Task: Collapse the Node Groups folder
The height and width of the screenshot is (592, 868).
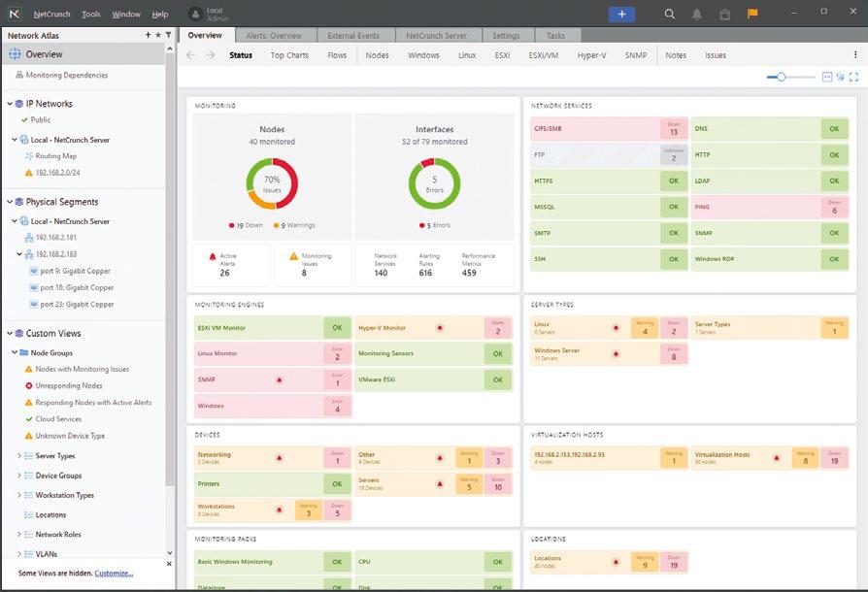Action: click(x=15, y=352)
